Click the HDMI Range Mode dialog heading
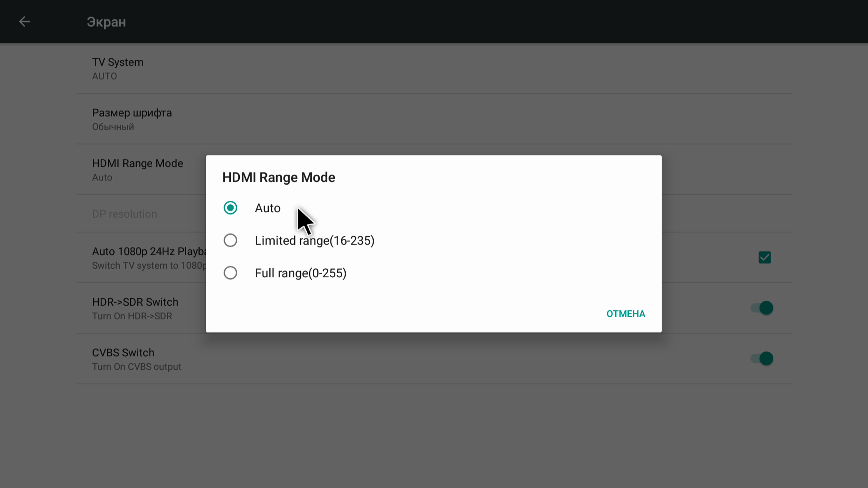Viewport: 868px width, 488px height. pos(279,178)
